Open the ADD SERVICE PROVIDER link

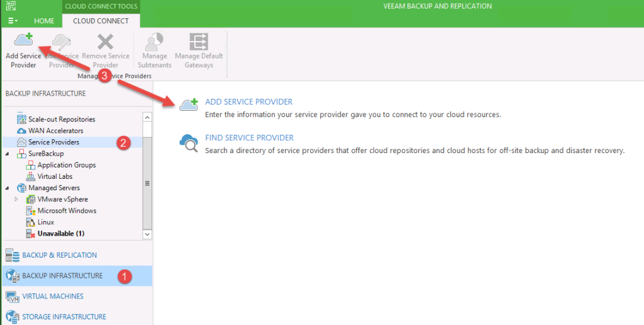[x=249, y=101]
